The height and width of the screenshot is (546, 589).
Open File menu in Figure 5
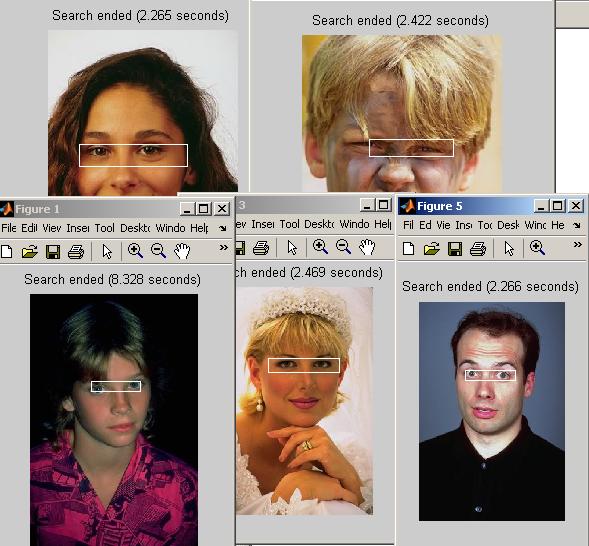(408, 225)
